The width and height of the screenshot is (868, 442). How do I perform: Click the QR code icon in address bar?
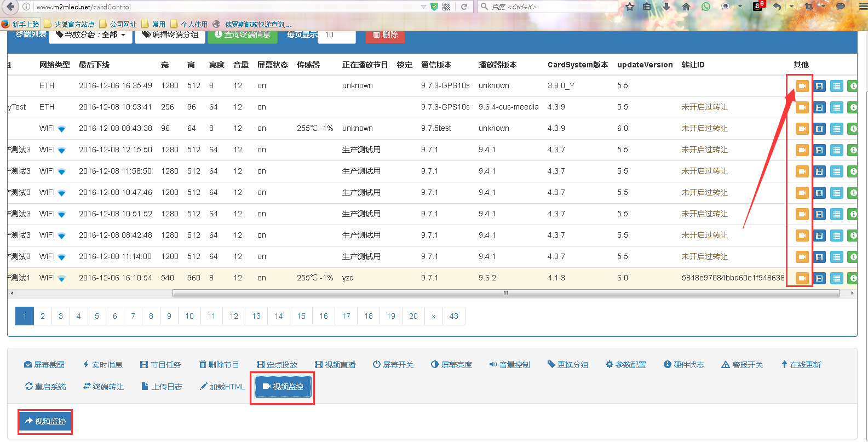446,7
